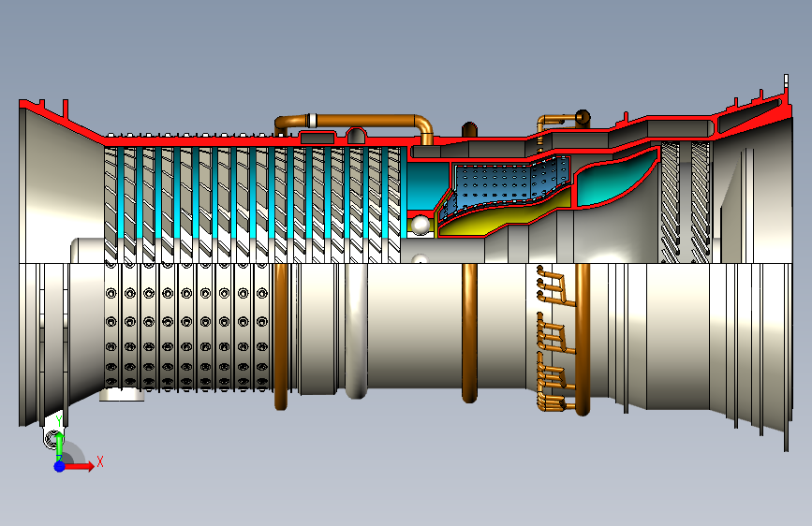Select the round copper fitting above turbine casing
This screenshot has height=526, width=812.
583,118
